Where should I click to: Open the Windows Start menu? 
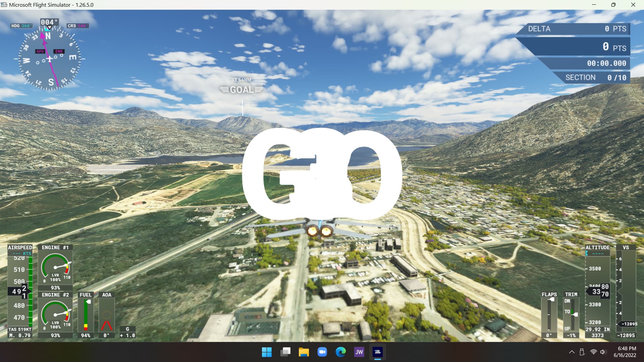(267, 352)
